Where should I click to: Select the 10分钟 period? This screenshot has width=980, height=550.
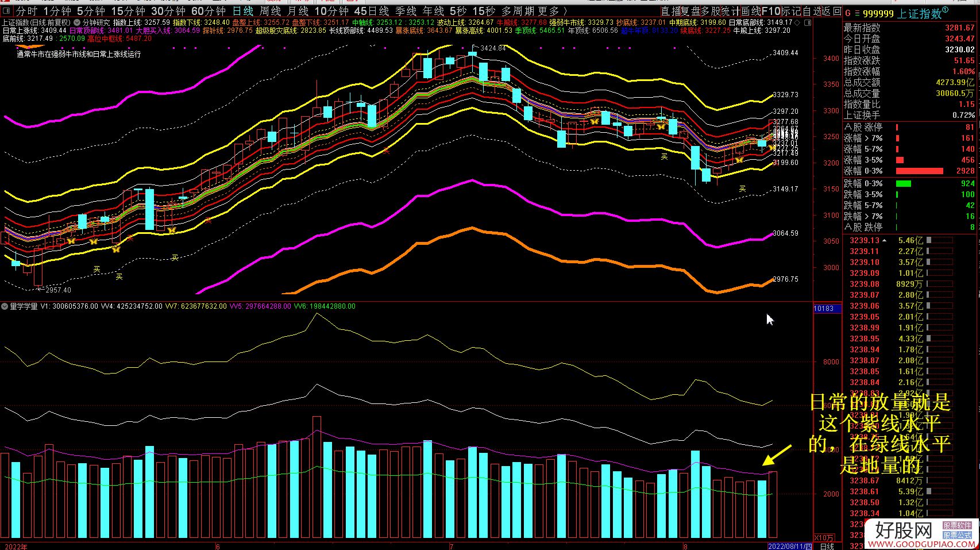pos(331,11)
